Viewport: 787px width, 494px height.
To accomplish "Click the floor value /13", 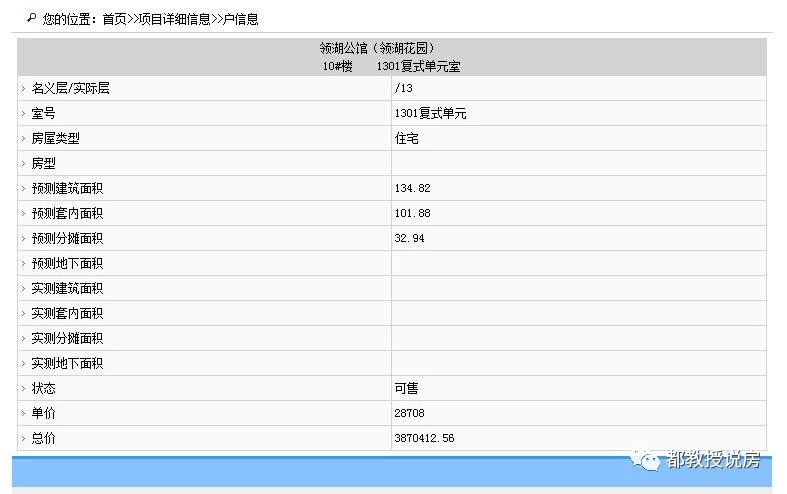I will click(x=404, y=88).
